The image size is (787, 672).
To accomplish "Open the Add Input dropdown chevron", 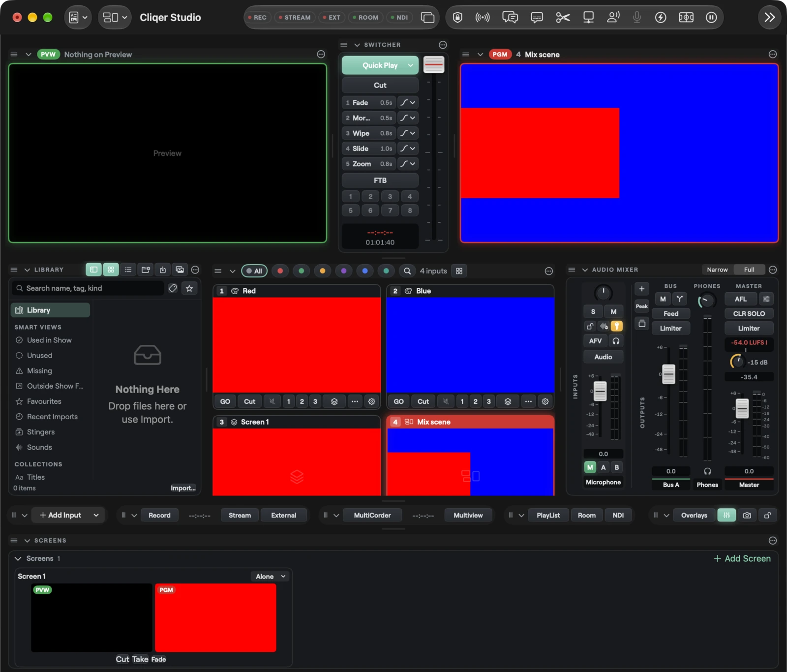I will coord(96,515).
